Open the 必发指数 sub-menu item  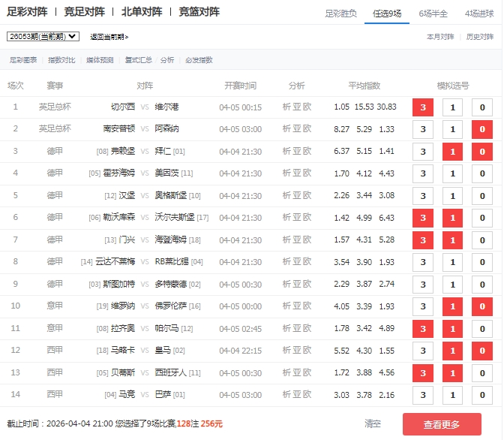click(199, 60)
